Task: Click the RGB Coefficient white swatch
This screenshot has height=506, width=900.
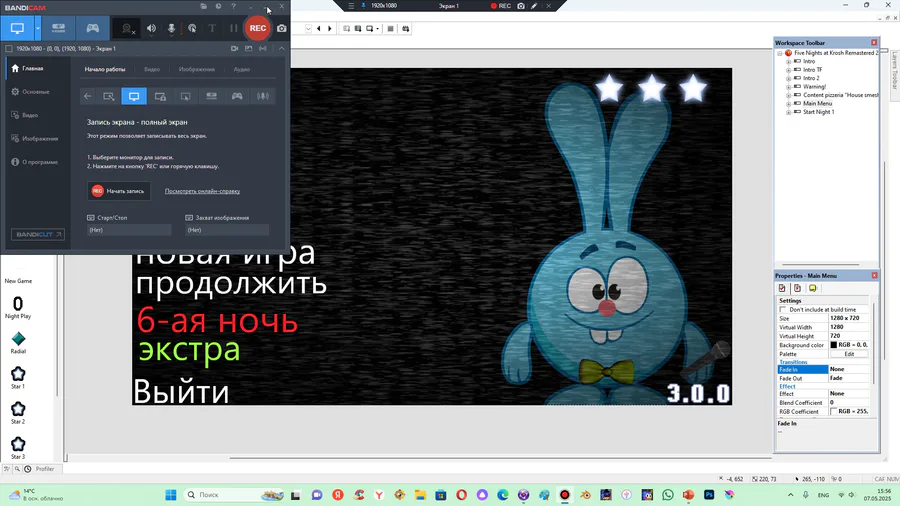Action: point(833,411)
